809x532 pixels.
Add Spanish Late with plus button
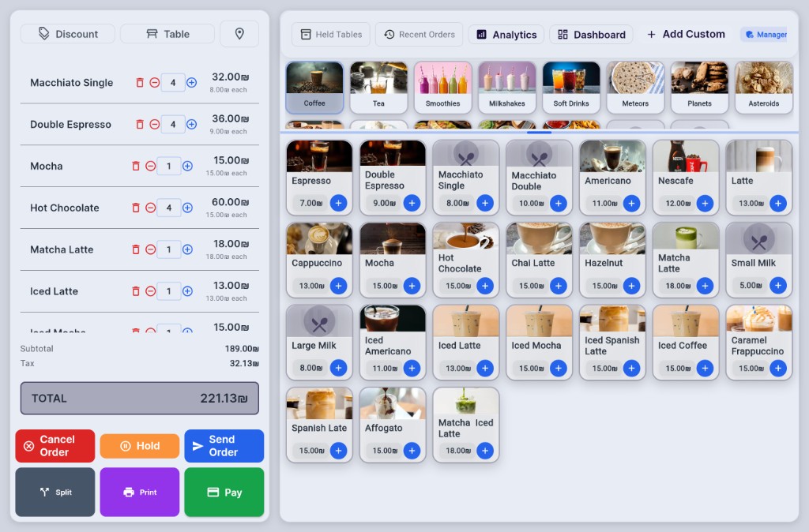tap(338, 451)
